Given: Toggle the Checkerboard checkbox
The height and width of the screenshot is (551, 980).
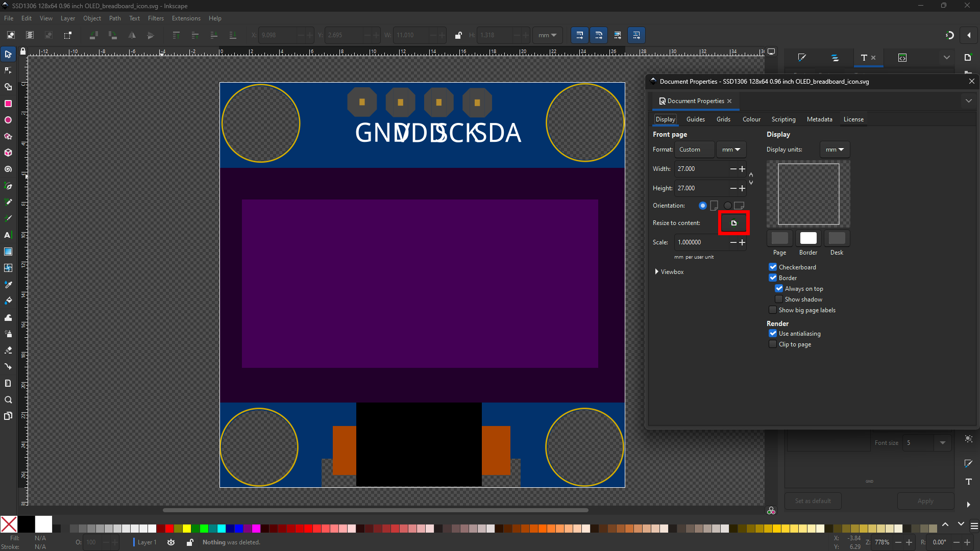Looking at the screenshot, I should coord(773,267).
